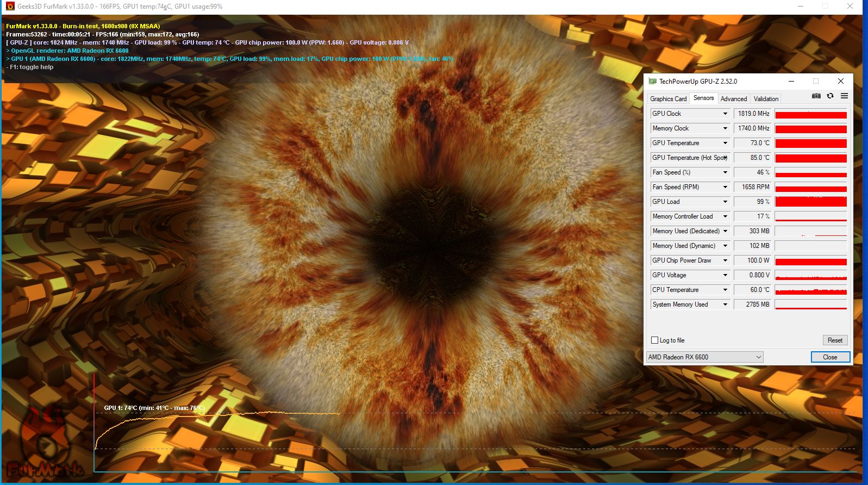Expand the GPU Chip Power Draw dropdown
This screenshot has width=868, height=485.
point(725,260)
